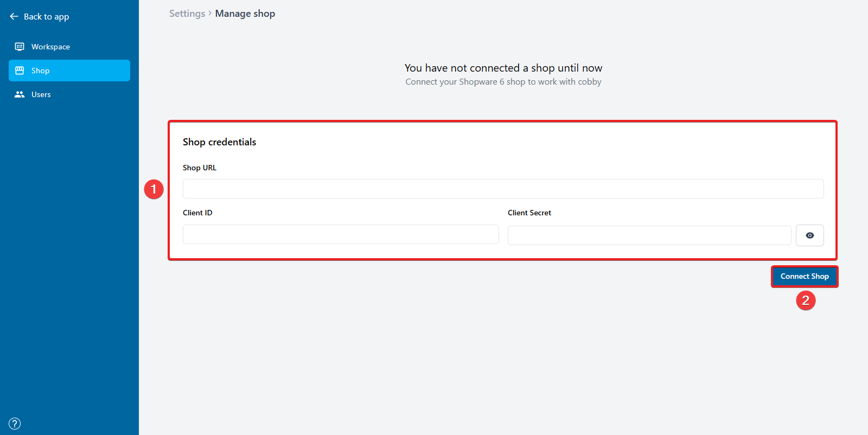
Task: Click the Manage shop breadcrumb
Action: pyautogui.click(x=245, y=14)
